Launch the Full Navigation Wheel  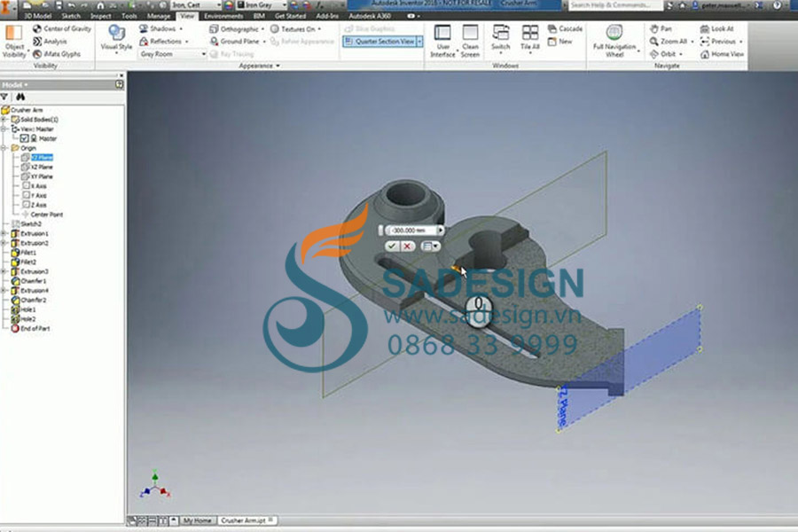(614, 41)
